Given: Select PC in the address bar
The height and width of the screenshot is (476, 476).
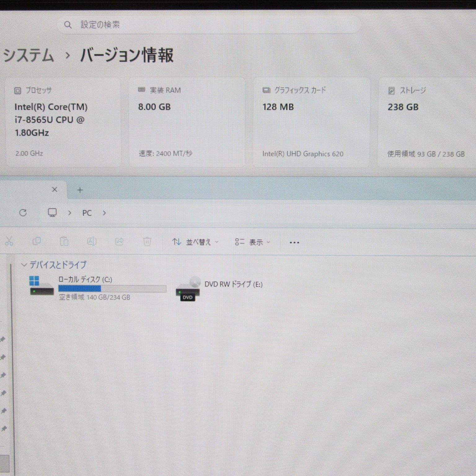Looking at the screenshot, I should (x=87, y=213).
